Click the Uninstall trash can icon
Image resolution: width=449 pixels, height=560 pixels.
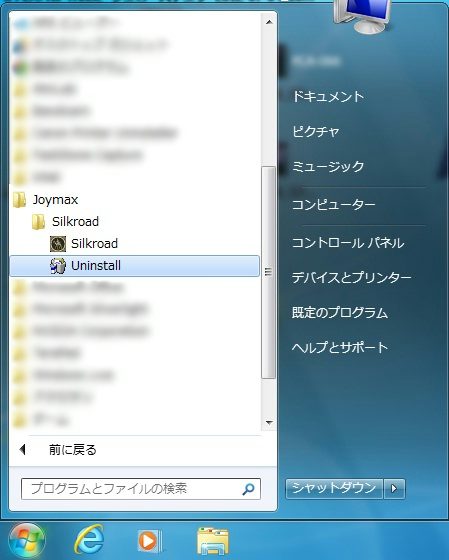[58, 266]
